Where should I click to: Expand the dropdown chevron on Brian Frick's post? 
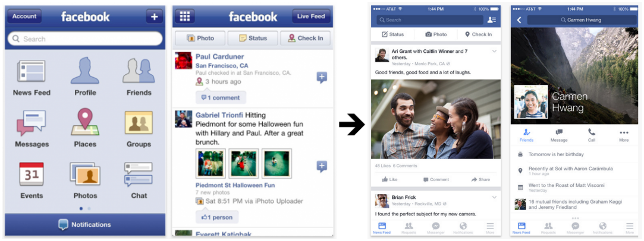[x=494, y=198]
